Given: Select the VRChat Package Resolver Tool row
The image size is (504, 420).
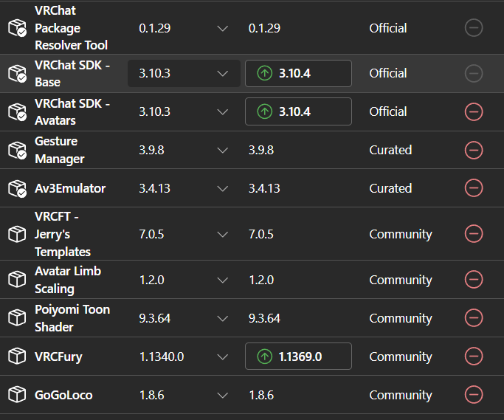Looking at the screenshot, I should click(x=252, y=27).
